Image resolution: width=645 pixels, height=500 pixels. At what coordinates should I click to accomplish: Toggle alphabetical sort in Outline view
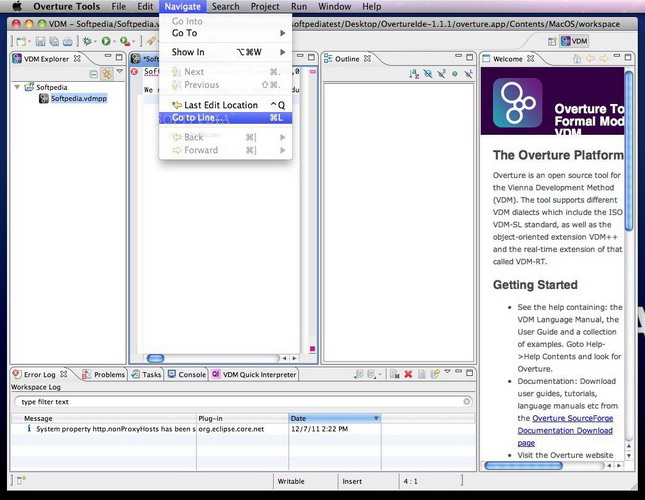pyautogui.click(x=414, y=74)
